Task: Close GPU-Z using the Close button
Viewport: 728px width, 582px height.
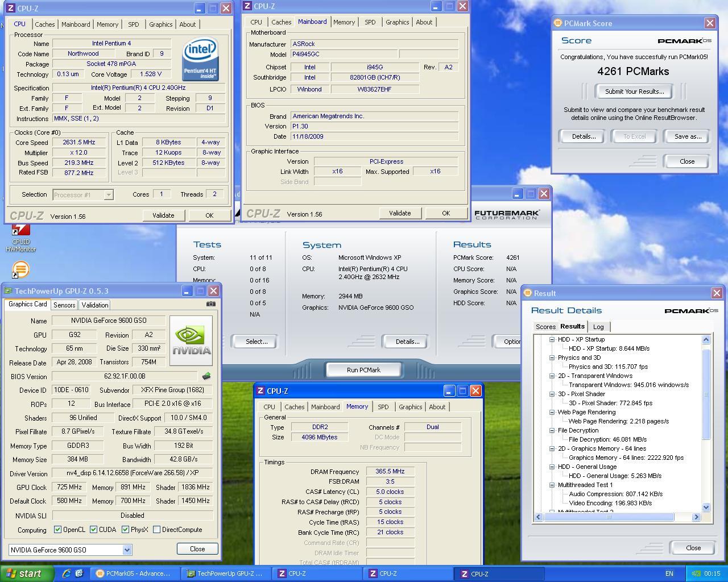Action: coord(197,549)
